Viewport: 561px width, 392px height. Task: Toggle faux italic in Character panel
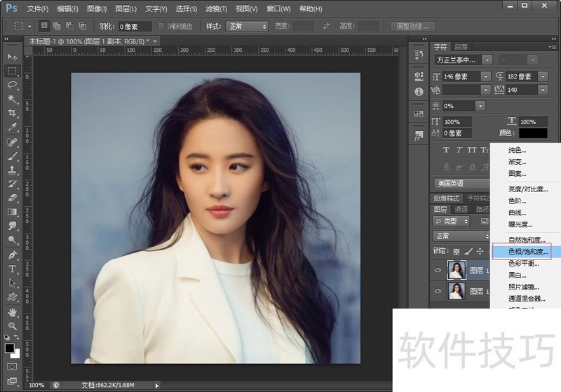tap(459, 150)
